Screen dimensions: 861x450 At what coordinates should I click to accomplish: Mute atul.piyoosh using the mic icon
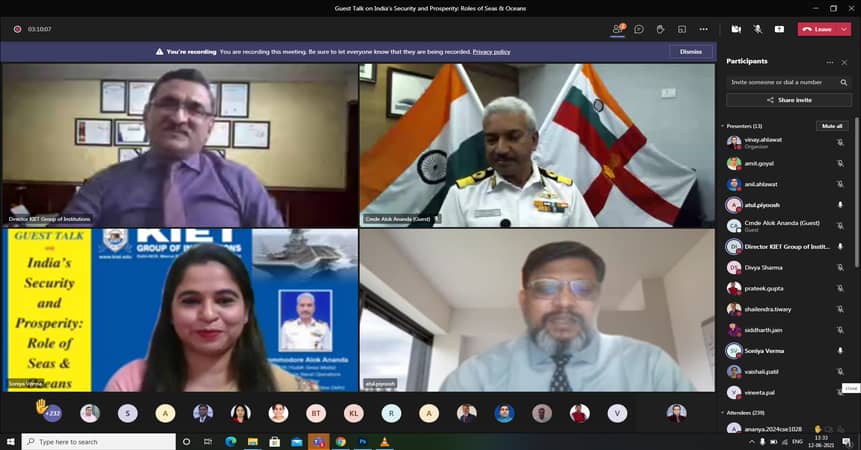(840, 204)
